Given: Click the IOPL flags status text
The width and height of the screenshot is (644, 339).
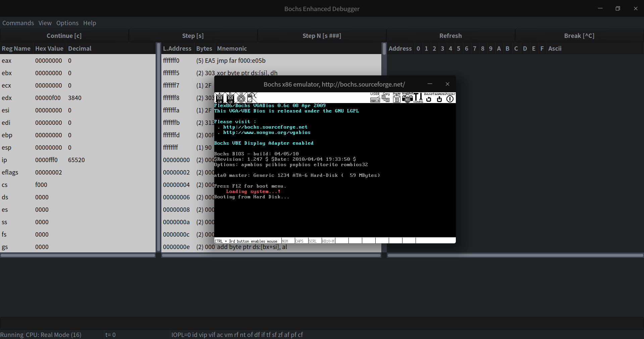Looking at the screenshot, I should [x=237, y=335].
